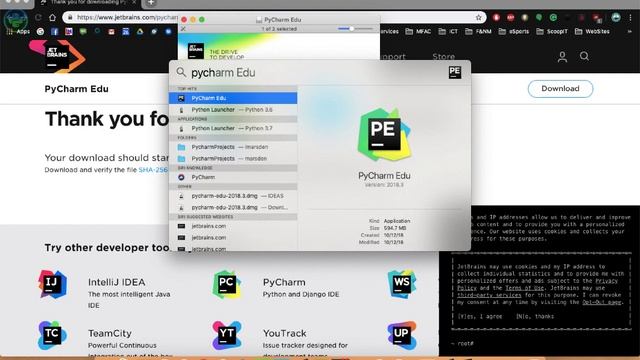
Task: Open YouTrack product link
Action: click(x=284, y=333)
